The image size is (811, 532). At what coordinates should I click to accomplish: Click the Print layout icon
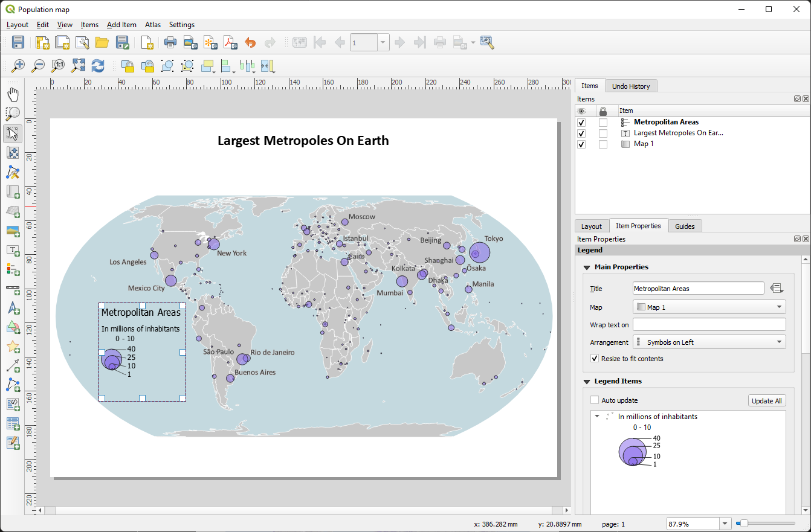tap(170, 42)
